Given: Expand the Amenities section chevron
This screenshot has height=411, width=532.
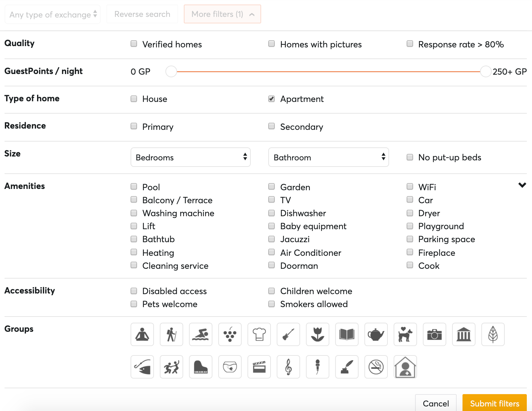Looking at the screenshot, I should [522, 185].
